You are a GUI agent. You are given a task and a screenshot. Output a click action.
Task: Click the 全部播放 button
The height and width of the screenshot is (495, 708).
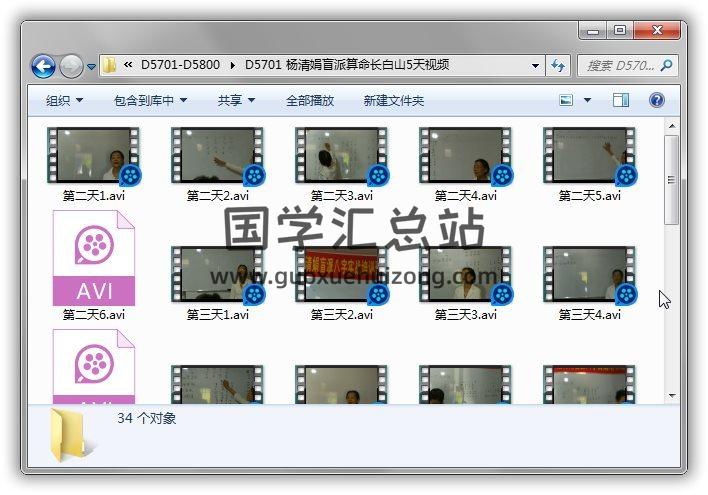tap(310, 101)
